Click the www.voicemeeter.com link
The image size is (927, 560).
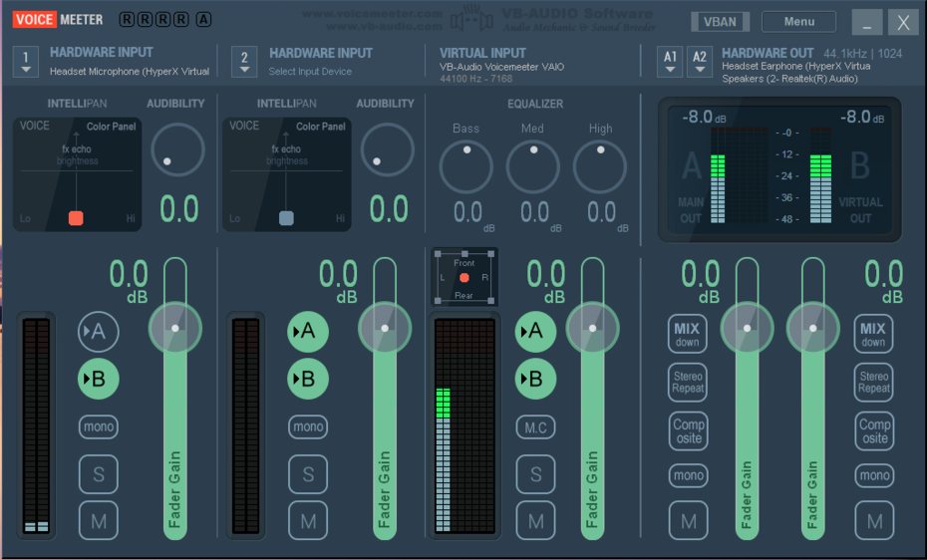[x=371, y=14]
